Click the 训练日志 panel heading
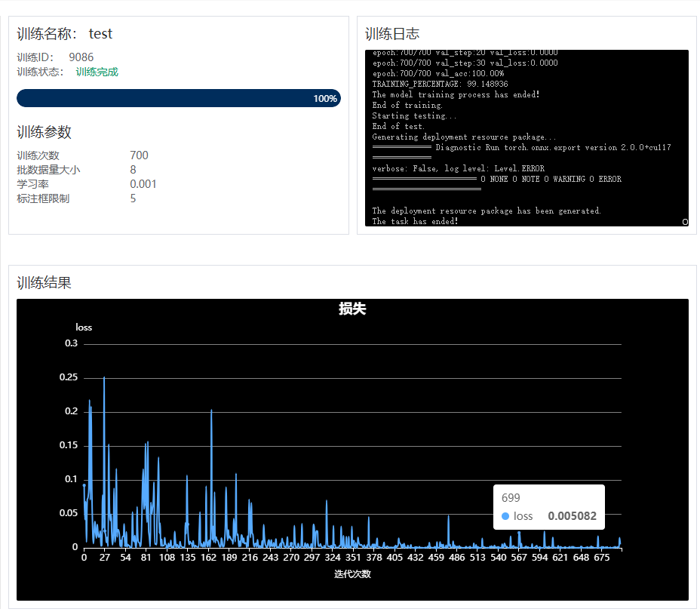This screenshot has height=612, width=700. (392, 34)
